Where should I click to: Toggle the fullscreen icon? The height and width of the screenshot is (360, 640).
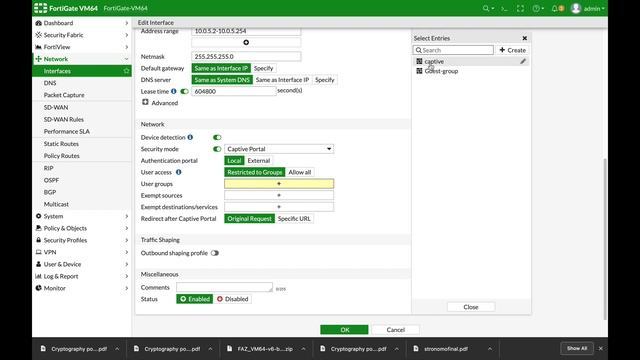tap(520, 8)
